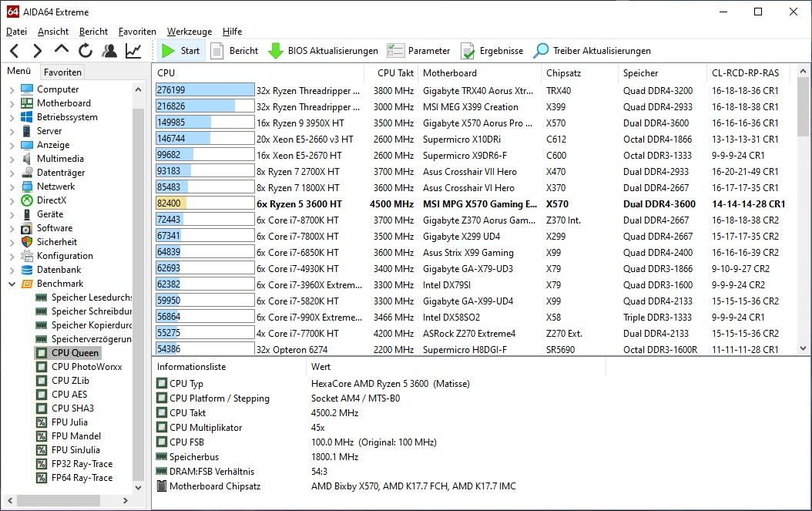
Task: Open Speicher Schreibdurchsatz benchmark item
Action: 83,311
